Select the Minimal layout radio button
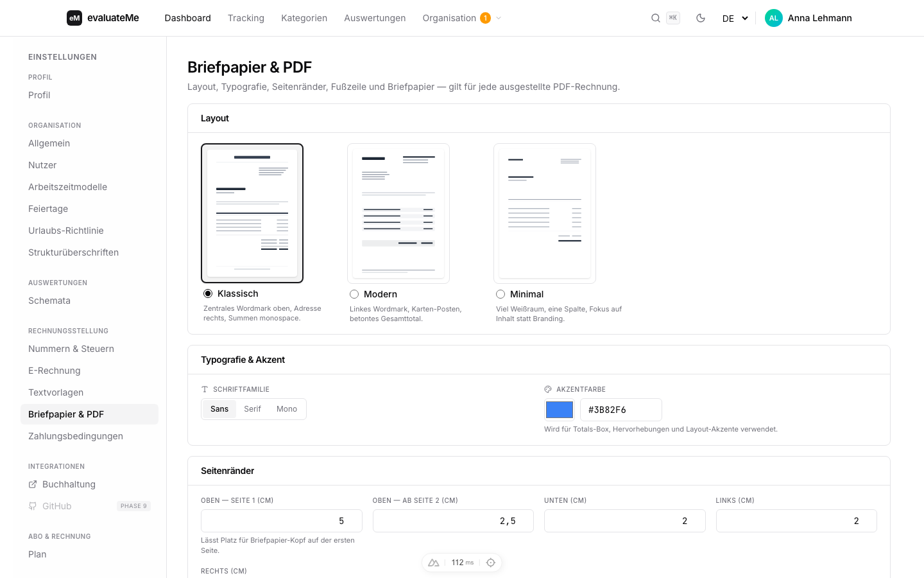This screenshot has width=924, height=578. (501, 294)
